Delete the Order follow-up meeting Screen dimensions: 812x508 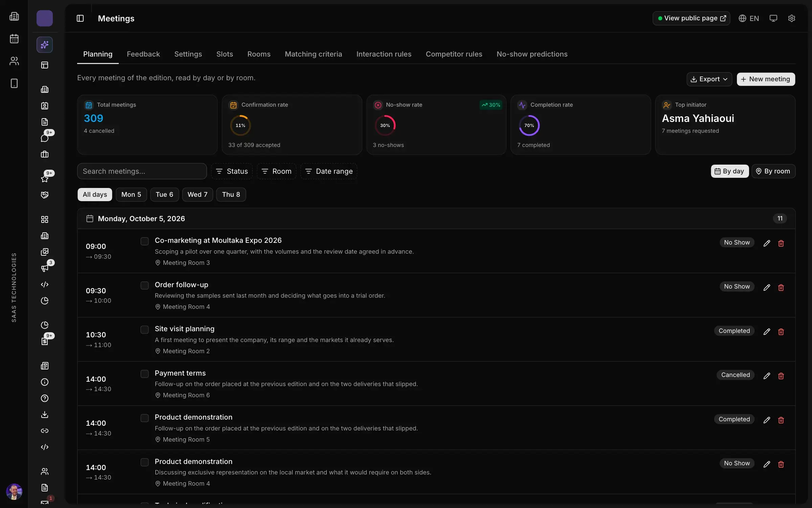pos(781,288)
